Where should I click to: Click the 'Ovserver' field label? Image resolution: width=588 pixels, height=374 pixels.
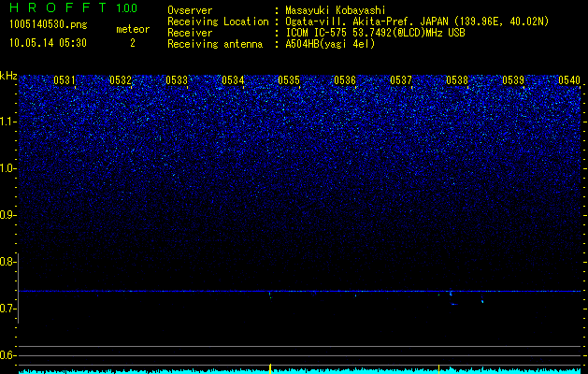tap(190, 10)
